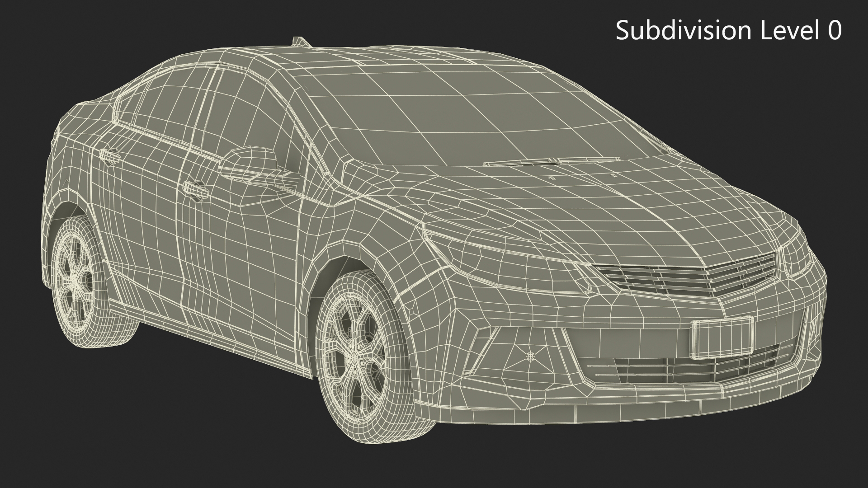Click the round fog light on the bumper
This screenshot has height=488, width=868.
530,356
